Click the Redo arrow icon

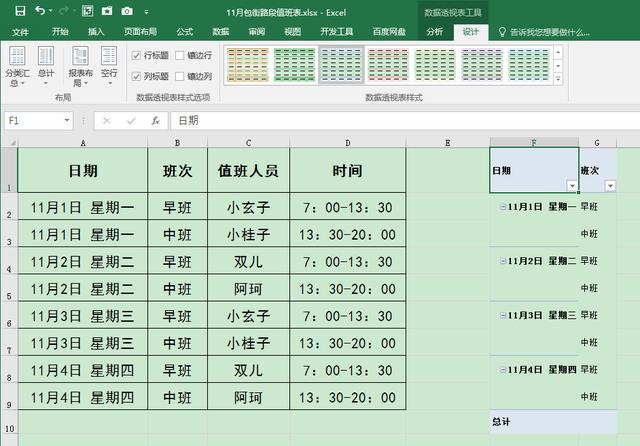pos(63,11)
